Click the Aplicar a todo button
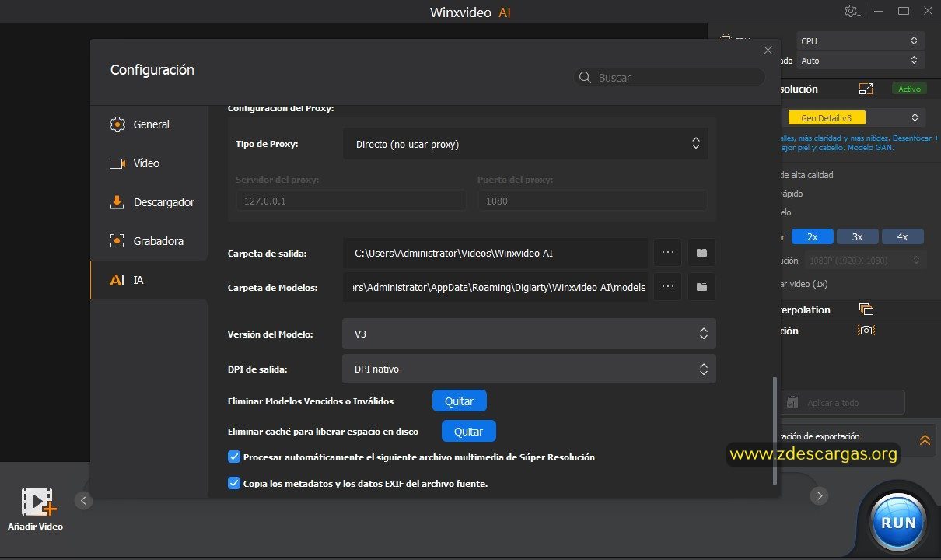Image resolution: width=941 pixels, height=560 pixels. pyautogui.click(x=843, y=402)
